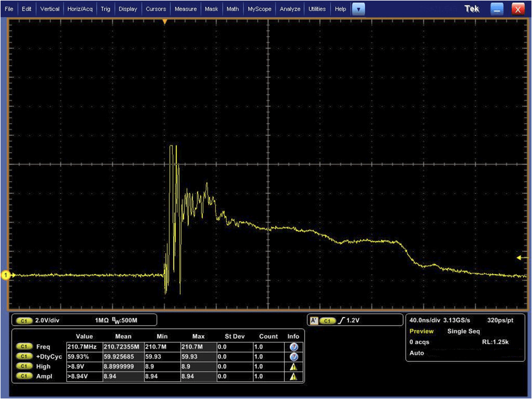This screenshot has width=532, height=399.
Task: Open the info icon for Freq measurement
Action: pos(293,347)
